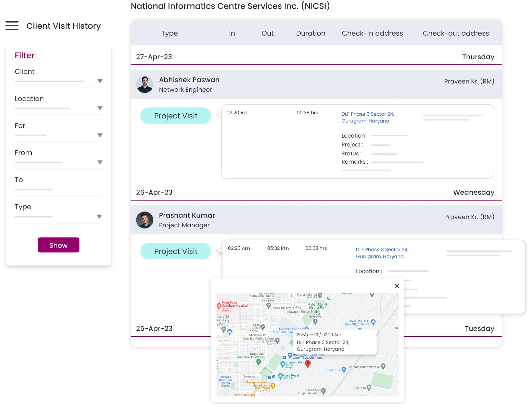Image resolution: width=532 pixels, height=409 pixels.
Task: Click the Deen Dayal Upadhyay Hospital map marker
Action: 219,306
